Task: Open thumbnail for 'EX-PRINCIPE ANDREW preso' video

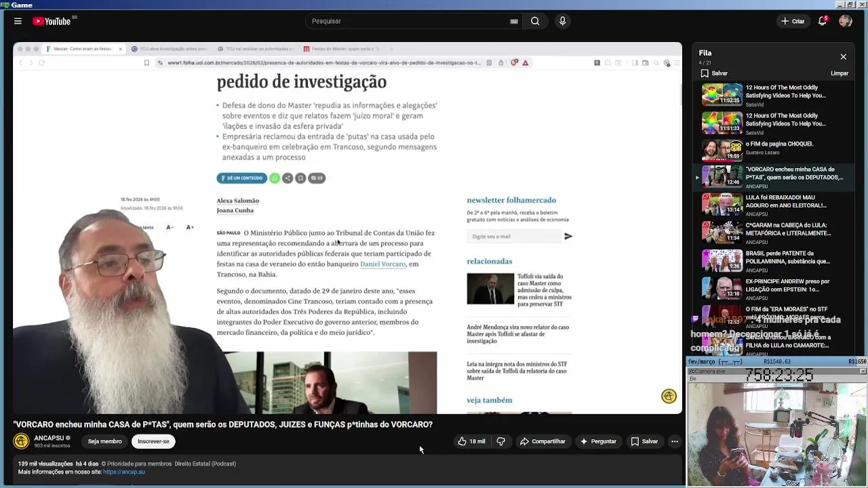Action: tap(722, 288)
